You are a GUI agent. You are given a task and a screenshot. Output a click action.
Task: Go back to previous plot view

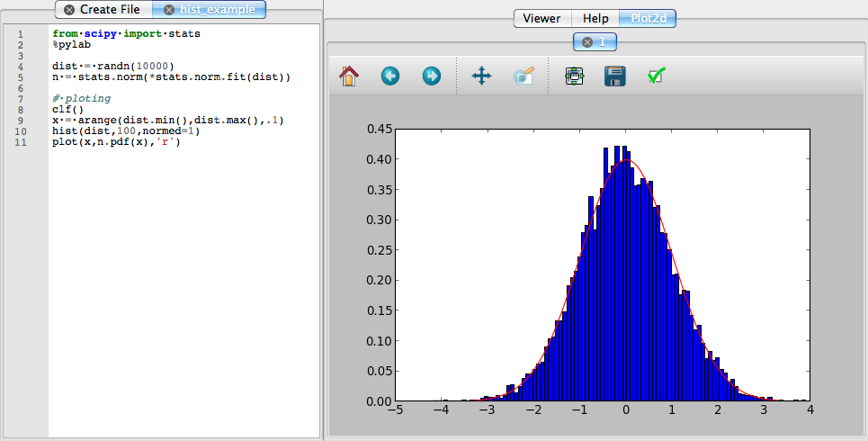point(390,76)
